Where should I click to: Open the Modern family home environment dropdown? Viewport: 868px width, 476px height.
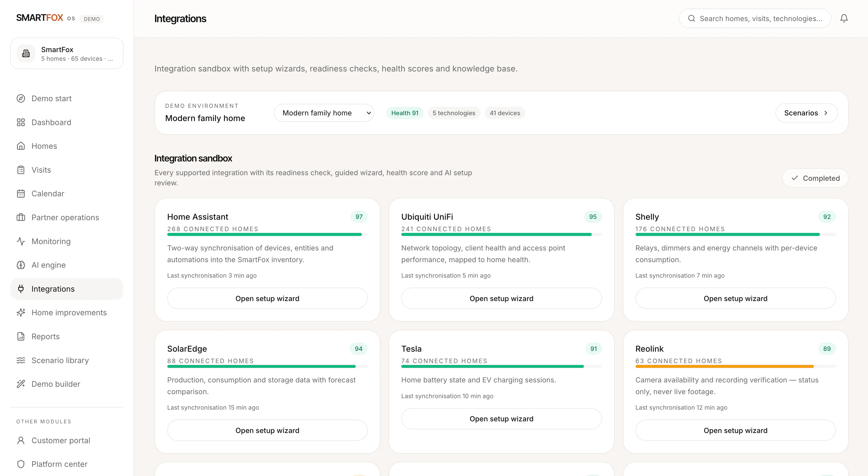tap(324, 113)
